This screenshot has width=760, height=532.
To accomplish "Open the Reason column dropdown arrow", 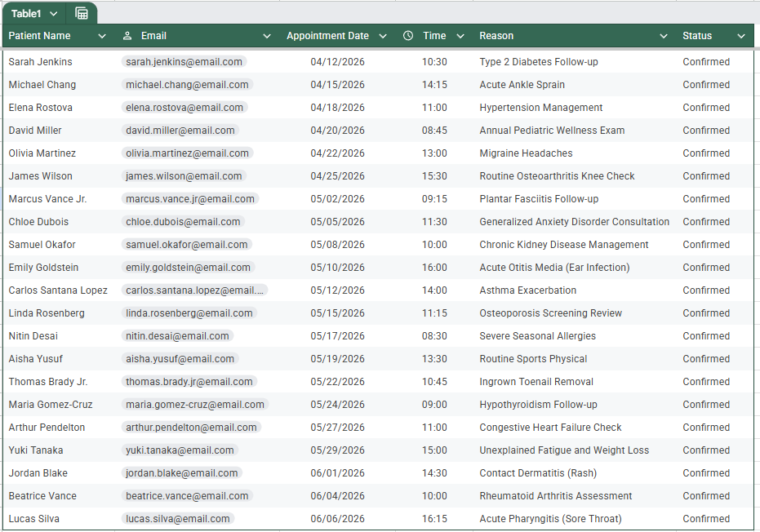I will 664,36.
